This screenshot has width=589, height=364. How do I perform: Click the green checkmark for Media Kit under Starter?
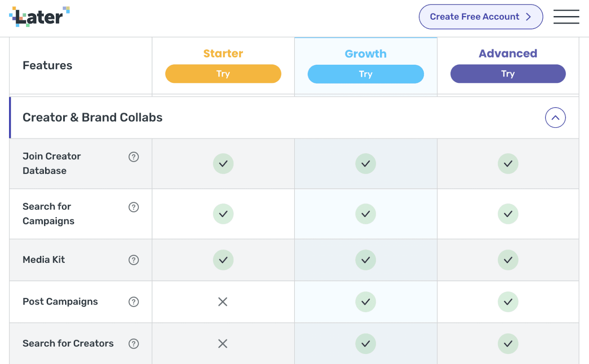(x=223, y=260)
